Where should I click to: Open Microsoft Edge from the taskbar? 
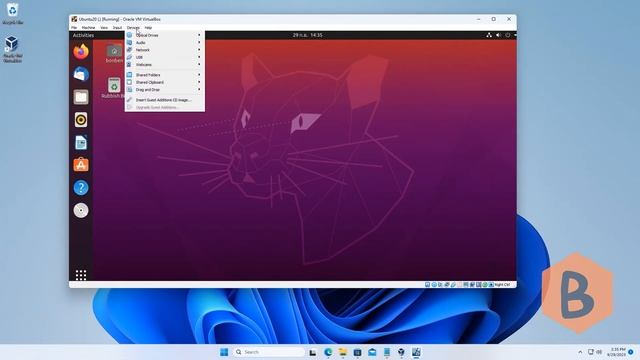tap(328, 352)
